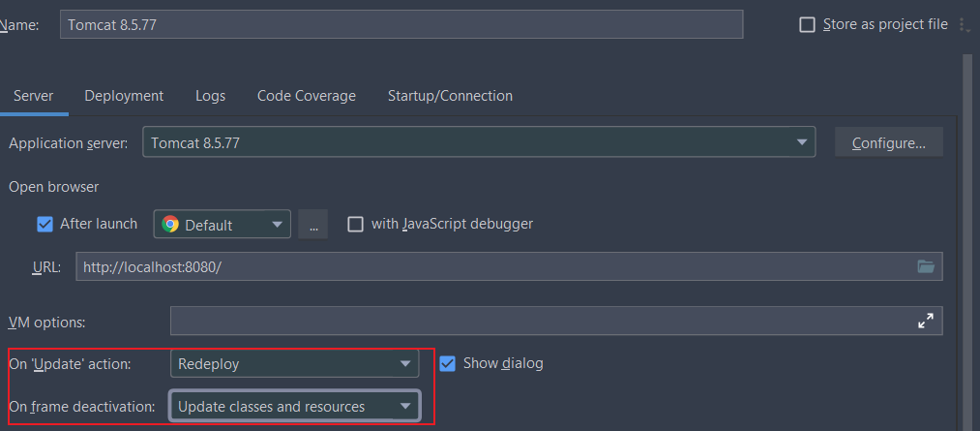
Task: Click the Chrome icon in browser selector
Action: (x=170, y=224)
